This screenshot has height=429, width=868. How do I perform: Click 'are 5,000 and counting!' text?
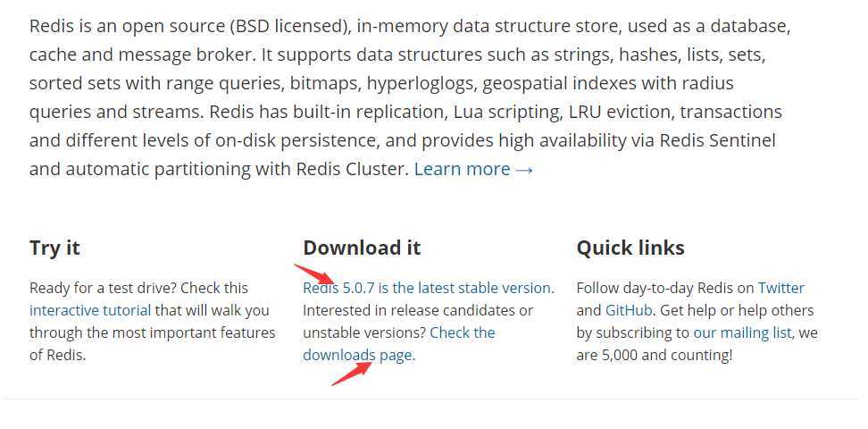[655, 355]
